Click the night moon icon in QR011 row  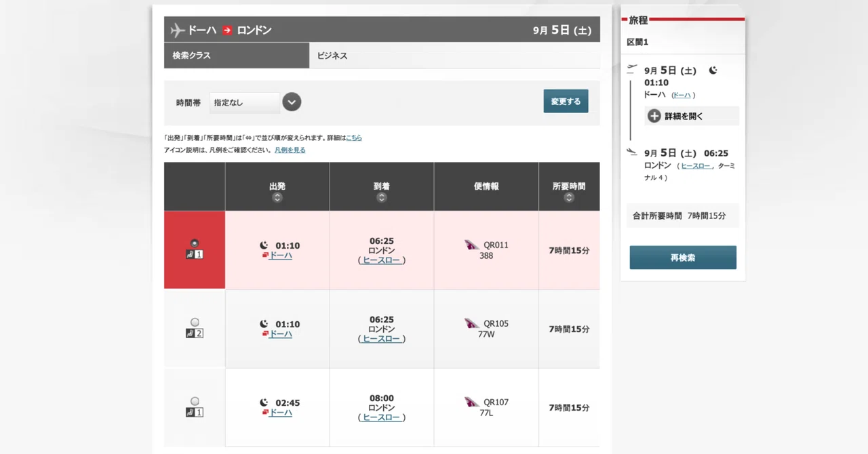pyautogui.click(x=264, y=245)
